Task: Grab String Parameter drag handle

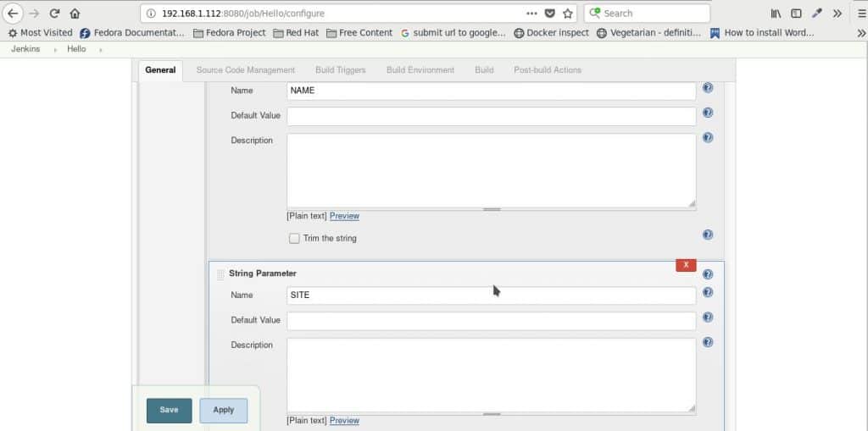Action: click(x=220, y=274)
